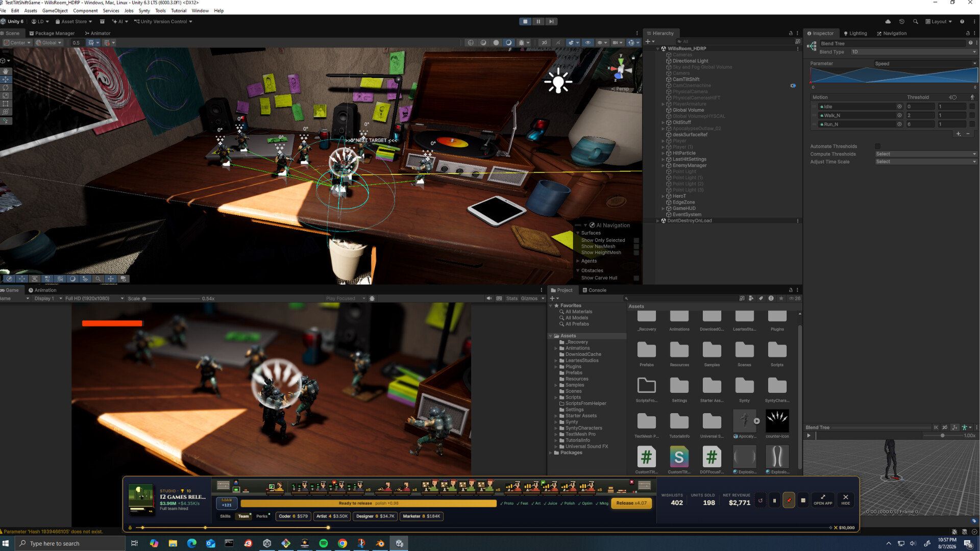This screenshot has height=551, width=980.
Task: Click the orientation gizmo in Scene view
Action: (x=621, y=69)
